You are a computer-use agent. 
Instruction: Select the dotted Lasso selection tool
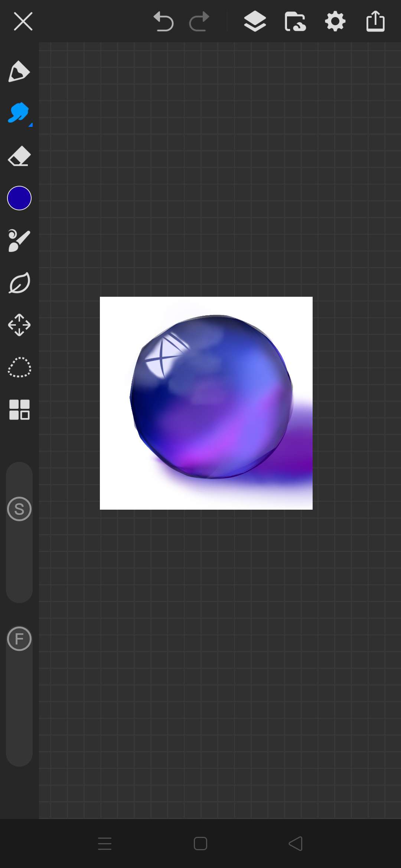pyautogui.click(x=19, y=367)
